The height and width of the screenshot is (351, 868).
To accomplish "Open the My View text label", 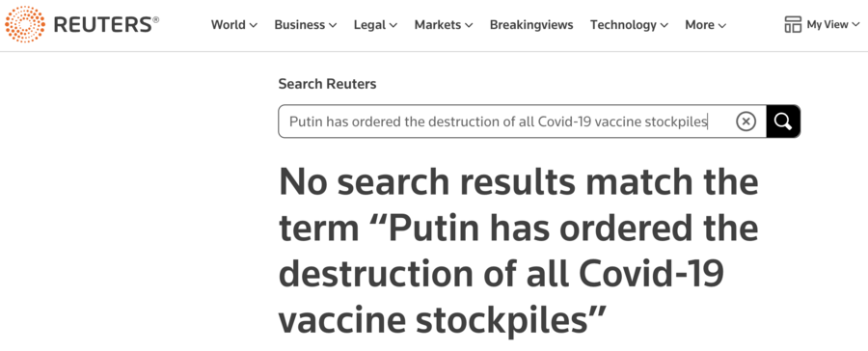I will click(827, 25).
